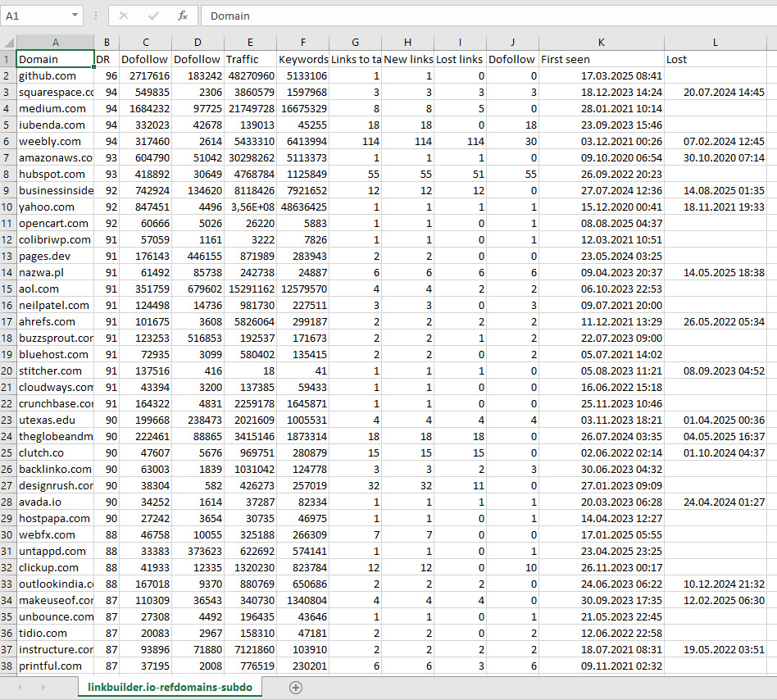Select column C header

pyautogui.click(x=146, y=42)
